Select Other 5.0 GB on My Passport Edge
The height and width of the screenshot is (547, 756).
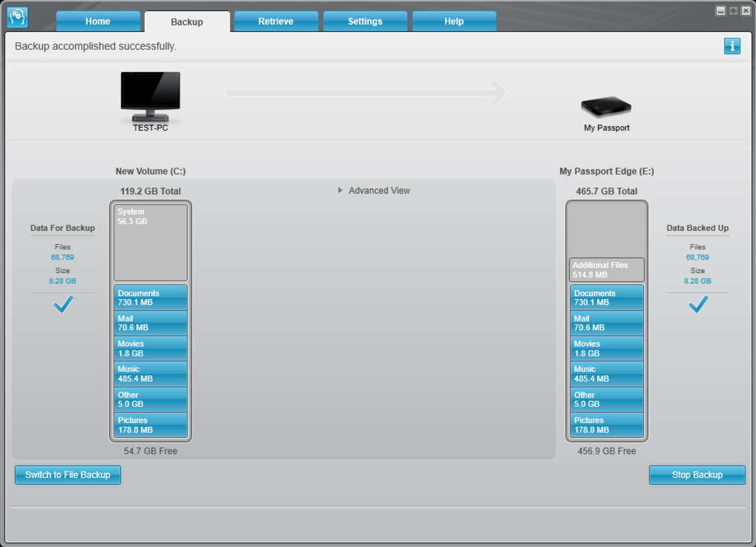tap(607, 400)
